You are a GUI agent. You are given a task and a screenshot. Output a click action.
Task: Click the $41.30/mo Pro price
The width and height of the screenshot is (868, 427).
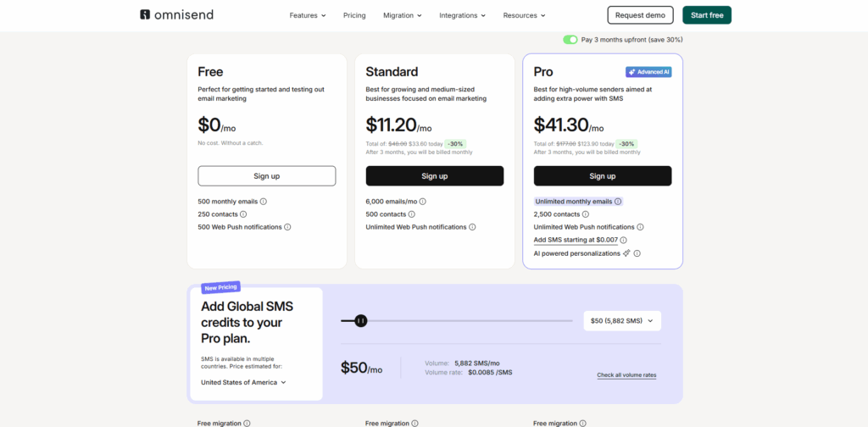[x=569, y=125]
